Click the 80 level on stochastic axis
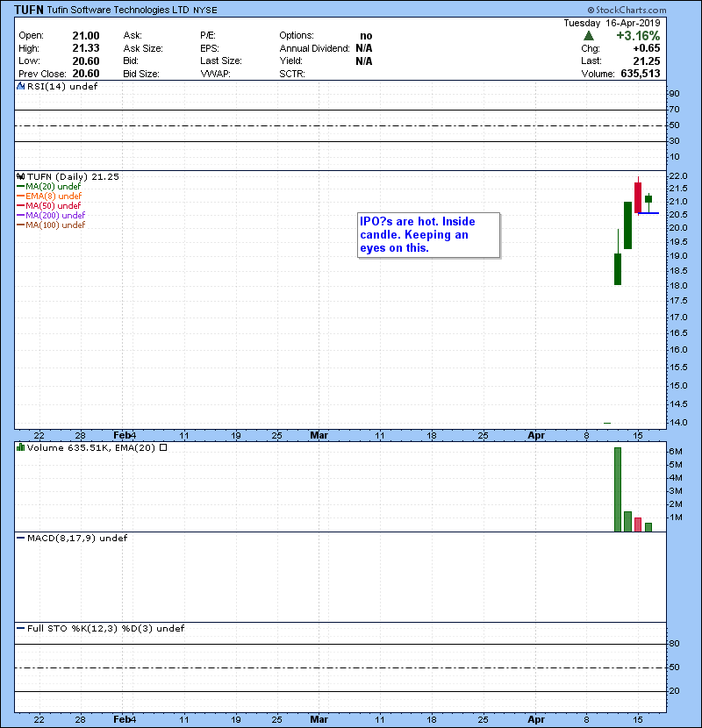702x728 pixels. (x=674, y=644)
